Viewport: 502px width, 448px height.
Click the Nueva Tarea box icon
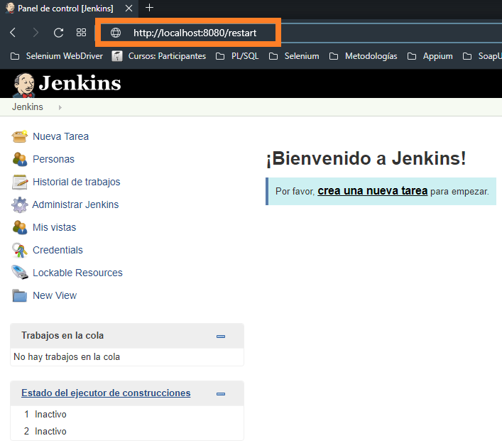[20, 136]
